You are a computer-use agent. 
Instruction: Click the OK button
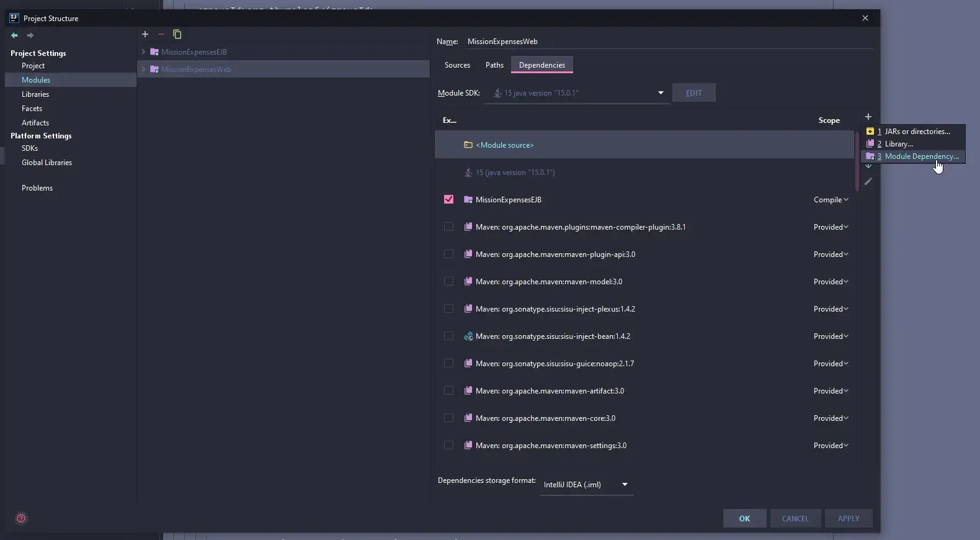(744, 518)
